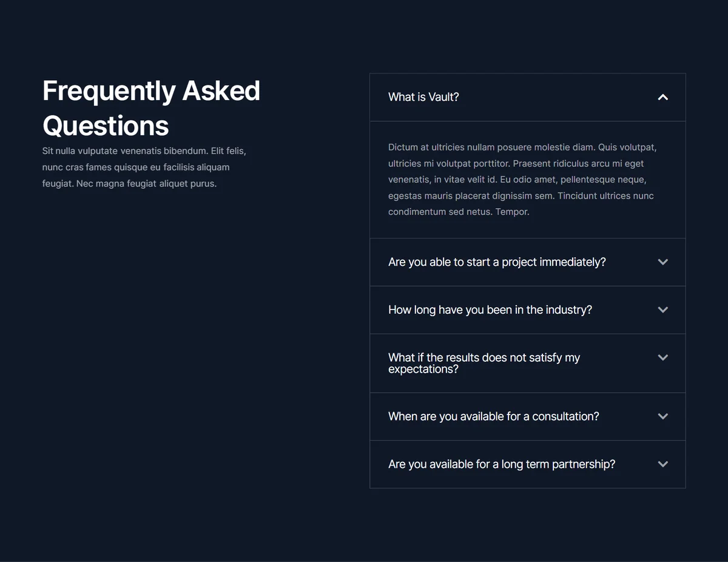Click the word "expectations?" in the fourth question
728x562 pixels.
point(423,369)
